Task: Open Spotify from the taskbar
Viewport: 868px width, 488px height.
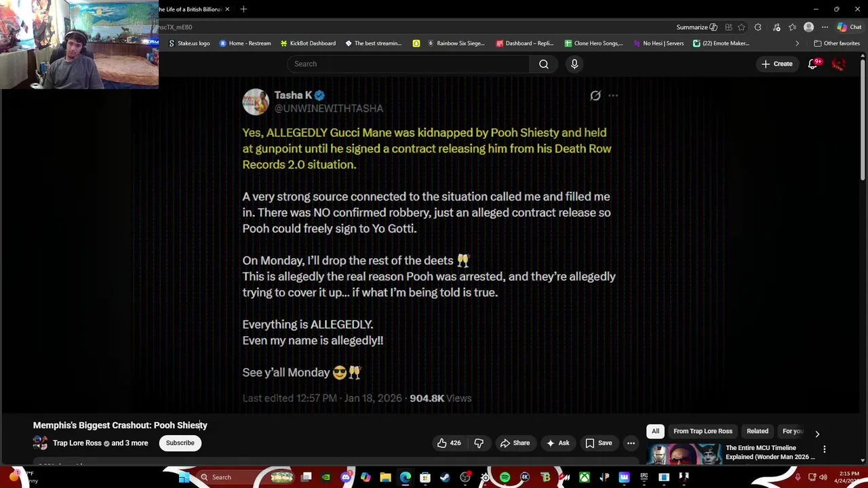Action: [505, 477]
